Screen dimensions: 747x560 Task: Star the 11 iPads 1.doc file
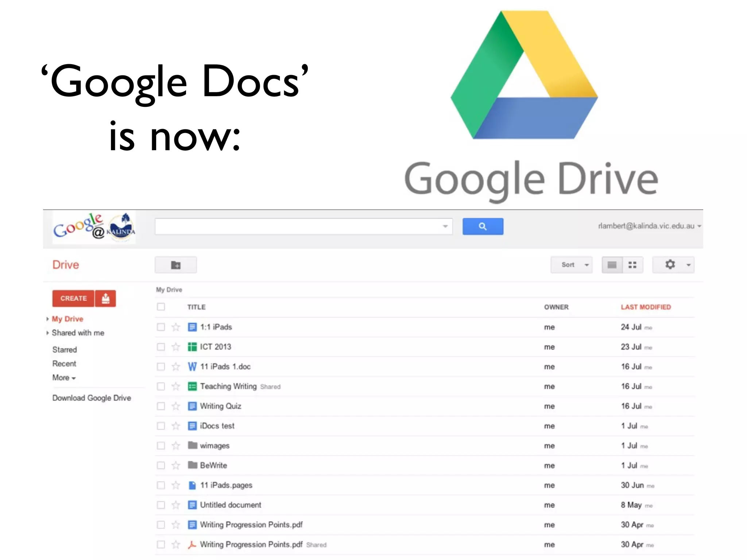click(x=176, y=366)
